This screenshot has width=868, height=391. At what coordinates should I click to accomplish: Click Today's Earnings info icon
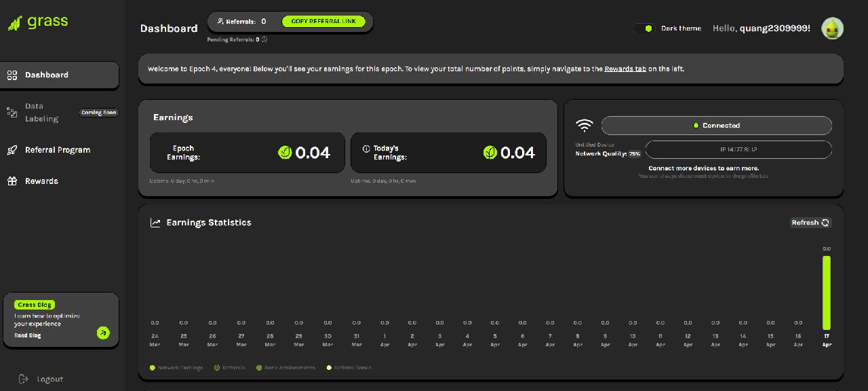[x=366, y=148]
